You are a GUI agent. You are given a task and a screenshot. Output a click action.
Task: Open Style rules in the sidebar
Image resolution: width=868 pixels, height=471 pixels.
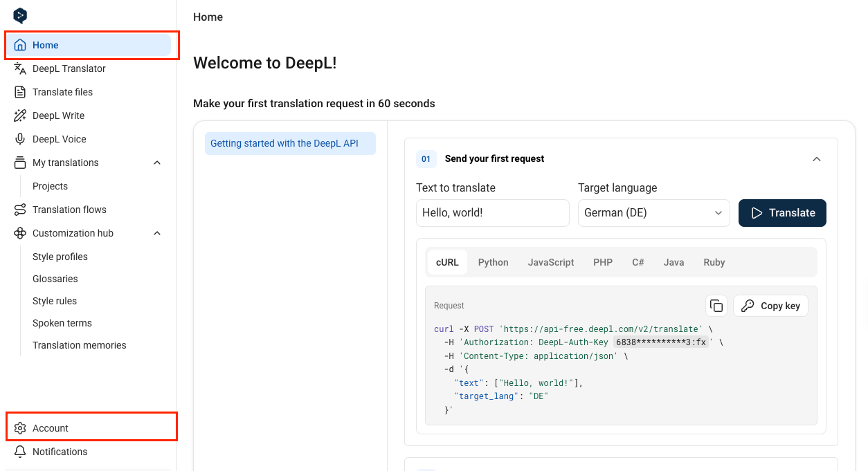[55, 301]
